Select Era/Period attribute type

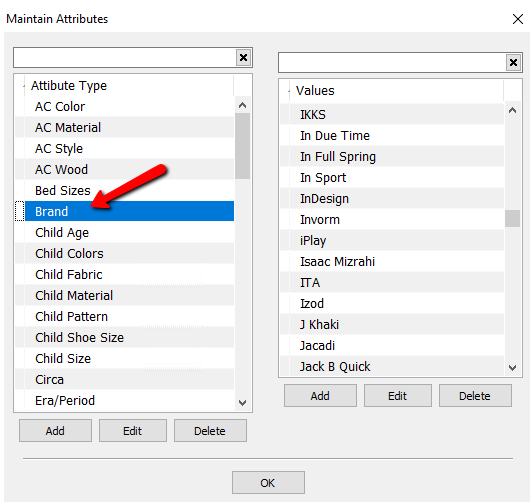124,400
